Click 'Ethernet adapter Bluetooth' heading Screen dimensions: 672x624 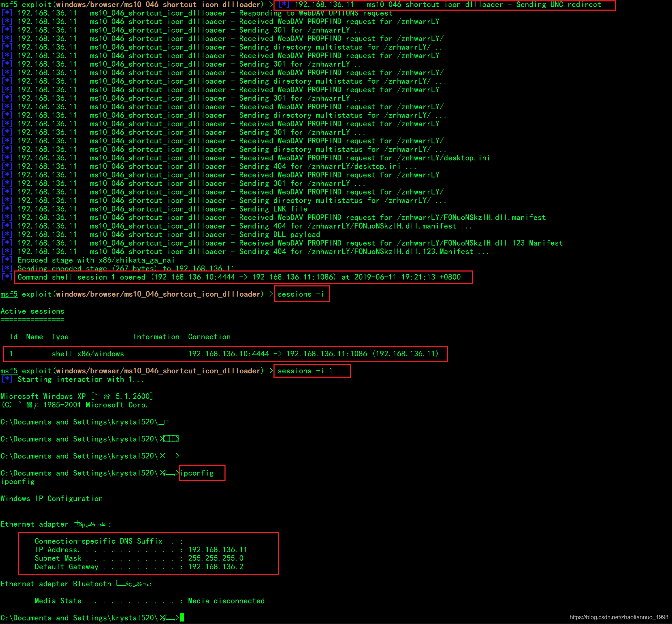(76, 584)
